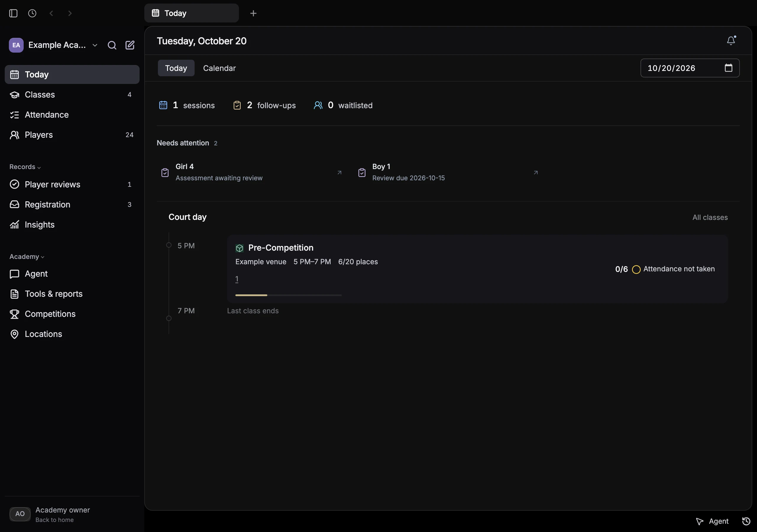Collapse the Records section
This screenshot has height=532, width=757.
[x=25, y=167]
